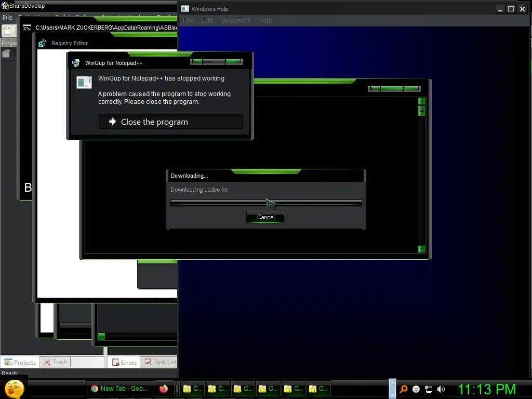Screen dimensions: 532x399
Task: Click the Downloading codec list progress bar
Action: (266, 202)
